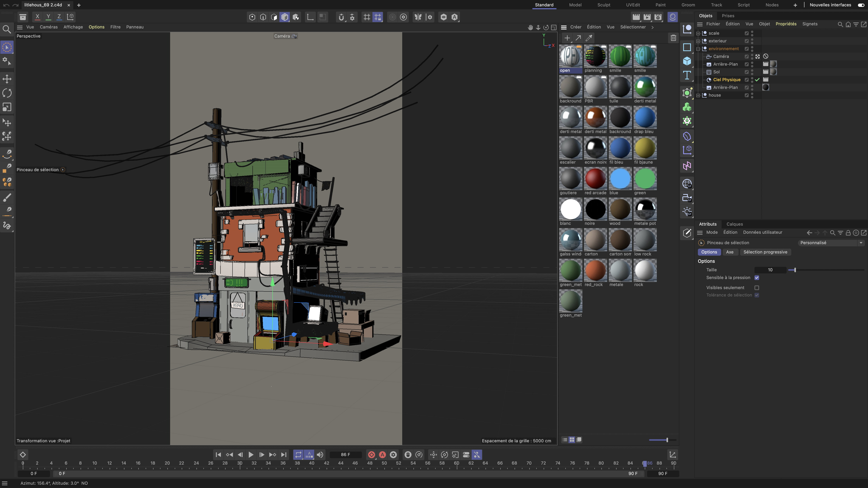Click the record active objects button

pos(371,455)
